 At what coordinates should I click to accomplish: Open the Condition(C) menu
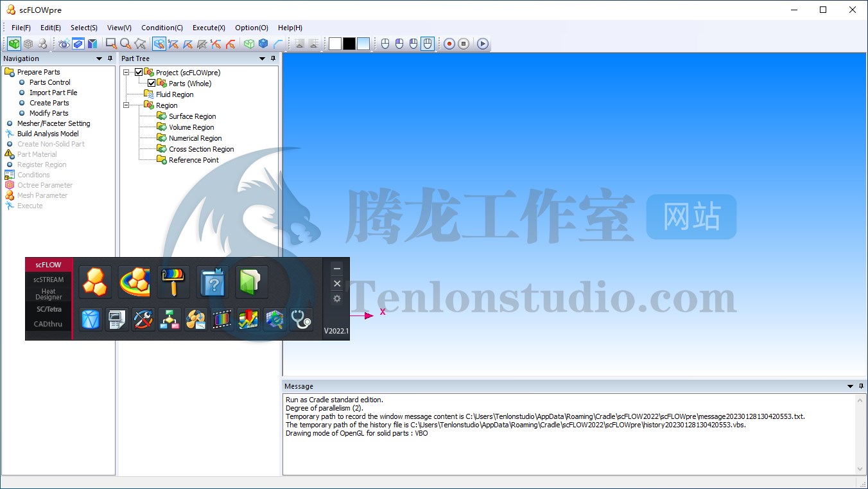(x=162, y=28)
